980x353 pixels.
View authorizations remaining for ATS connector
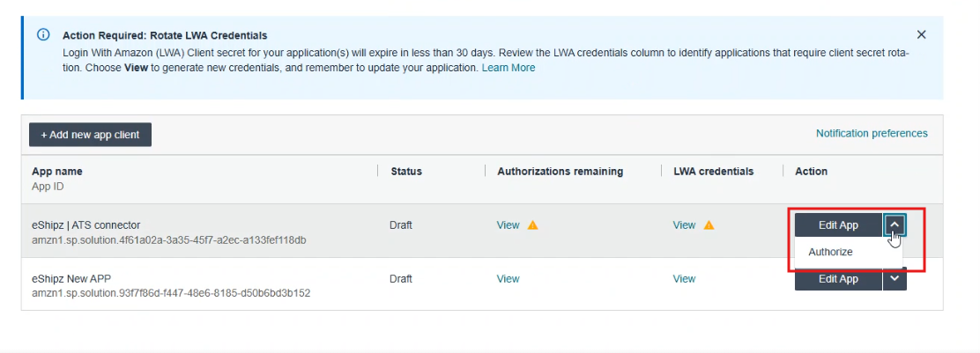(x=508, y=225)
